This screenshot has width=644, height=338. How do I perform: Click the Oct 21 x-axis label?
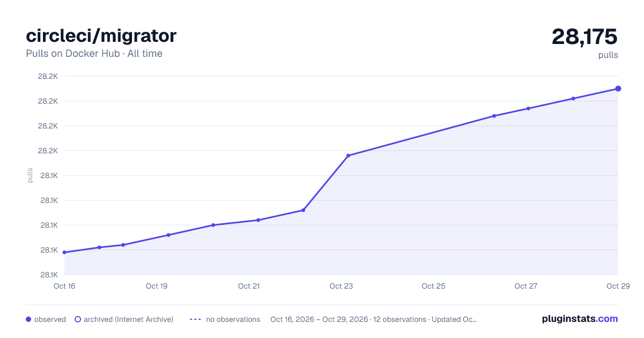pos(249,286)
